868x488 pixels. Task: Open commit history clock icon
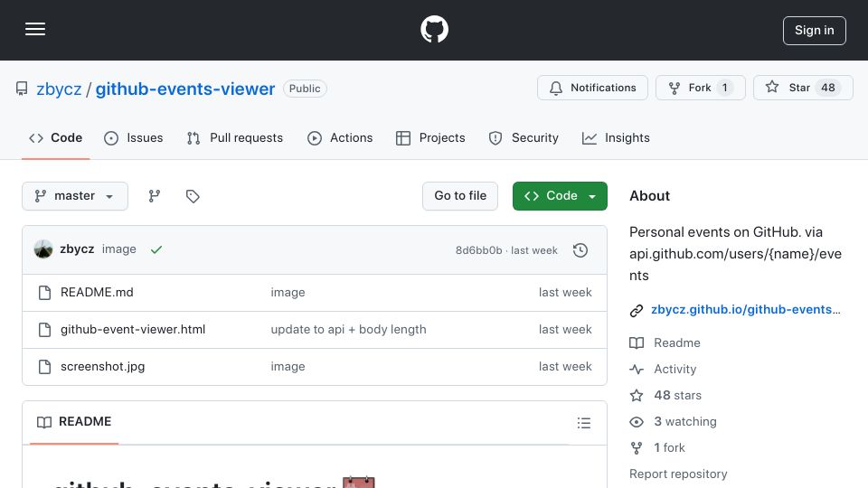click(x=580, y=250)
